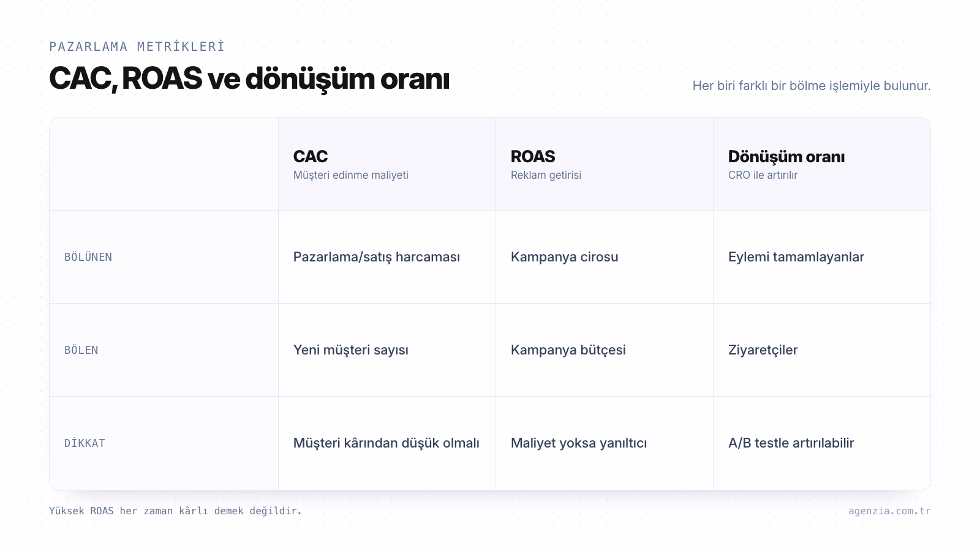Click the title 'CAC, ROAS ve dönüşüm oranı'

pos(249,80)
